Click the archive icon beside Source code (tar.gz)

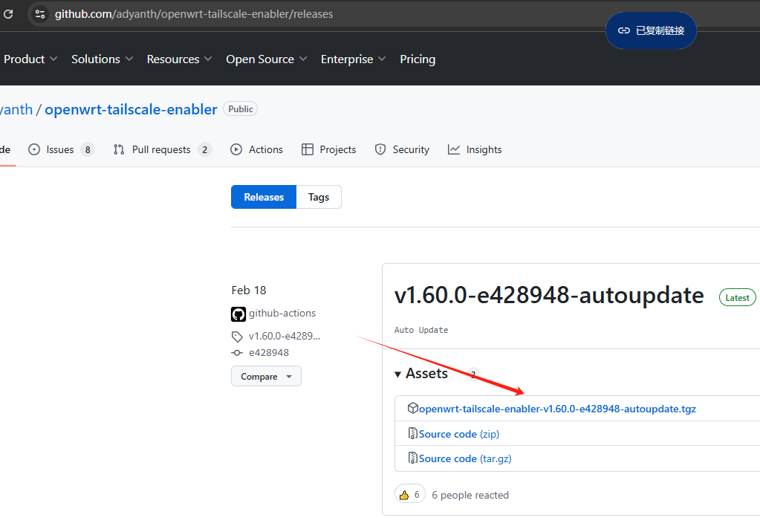tap(412, 458)
